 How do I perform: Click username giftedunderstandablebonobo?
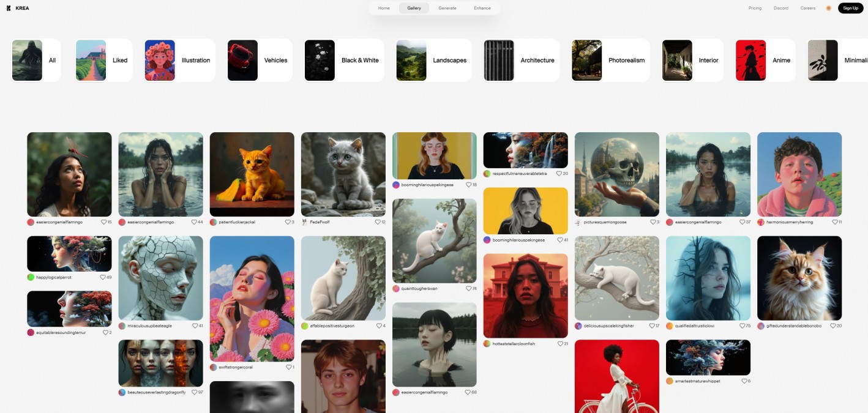(x=794, y=326)
